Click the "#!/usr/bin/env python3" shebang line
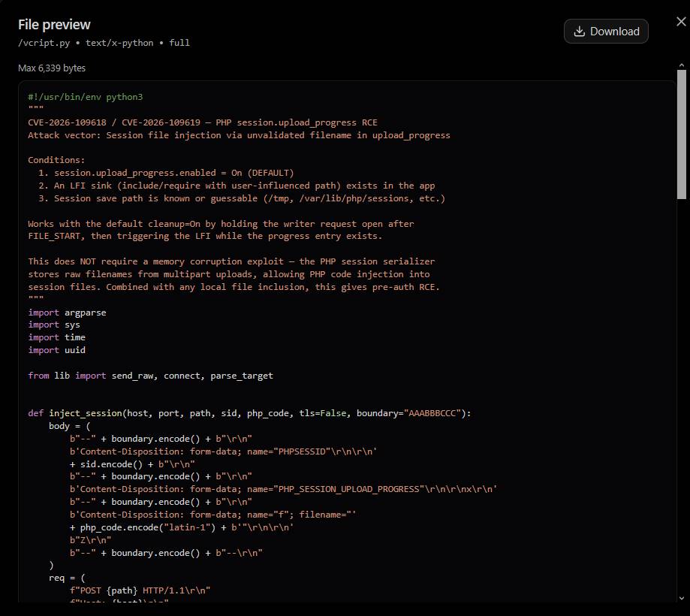The height and width of the screenshot is (616, 690). 86,97
